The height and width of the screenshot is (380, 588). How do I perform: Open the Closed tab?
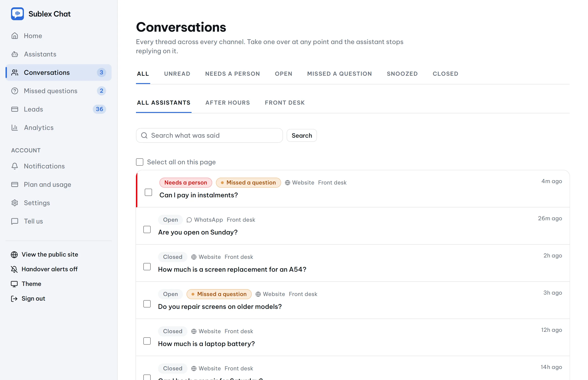[x=445, y=74]
